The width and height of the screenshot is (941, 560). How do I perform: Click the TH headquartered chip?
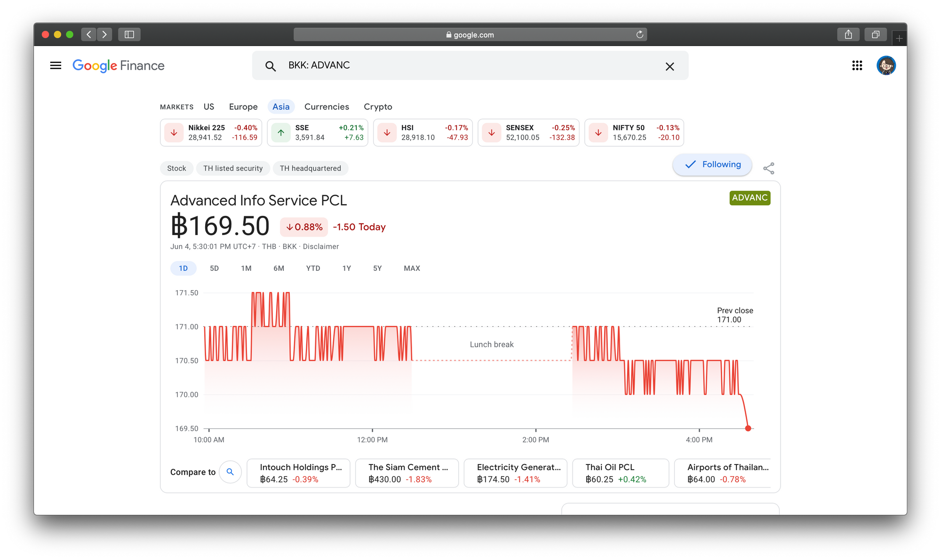pos(310,168)
